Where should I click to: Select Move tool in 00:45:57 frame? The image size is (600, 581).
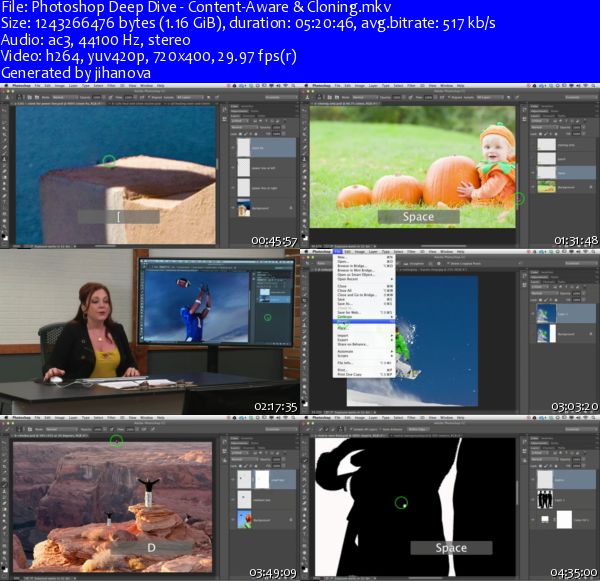[4, 111]
